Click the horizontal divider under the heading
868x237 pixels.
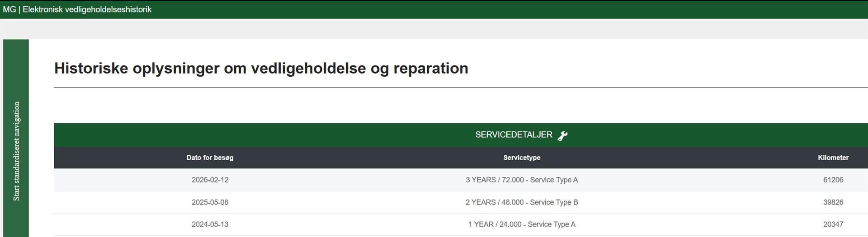(452, 87)
